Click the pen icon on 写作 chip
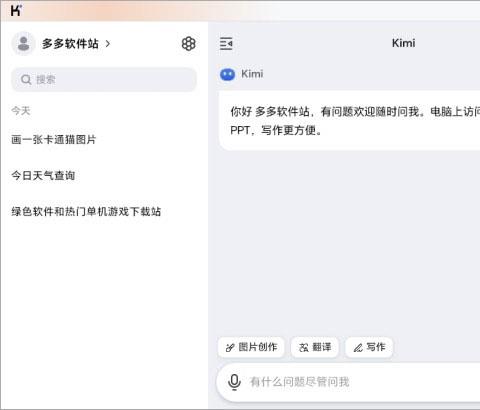Screen dimensions: 480x410 (358, 348)
